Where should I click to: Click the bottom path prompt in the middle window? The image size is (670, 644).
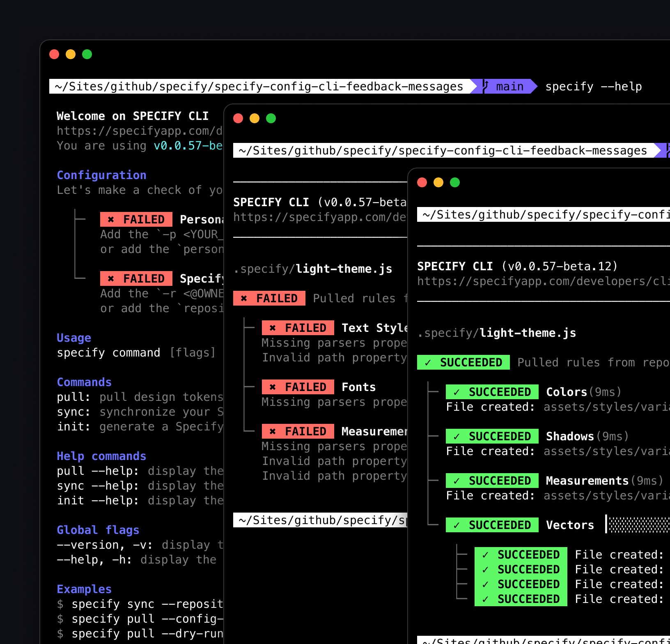(320, 520)
